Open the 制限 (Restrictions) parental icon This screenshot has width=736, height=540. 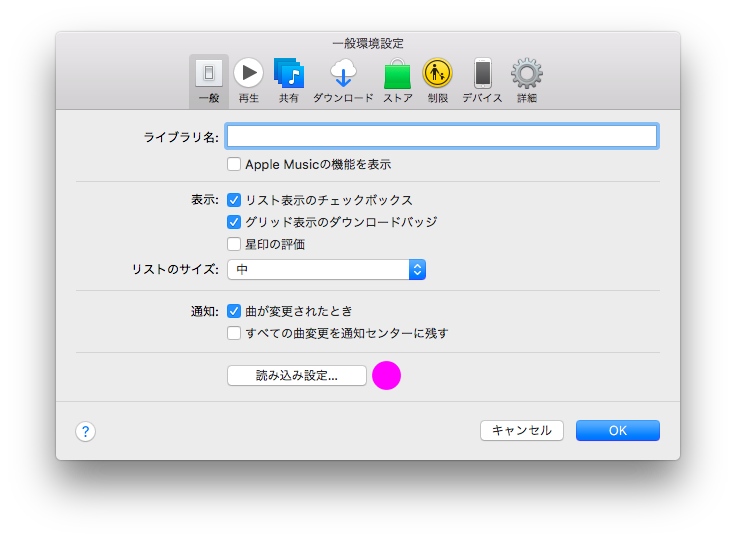(437, 73)
